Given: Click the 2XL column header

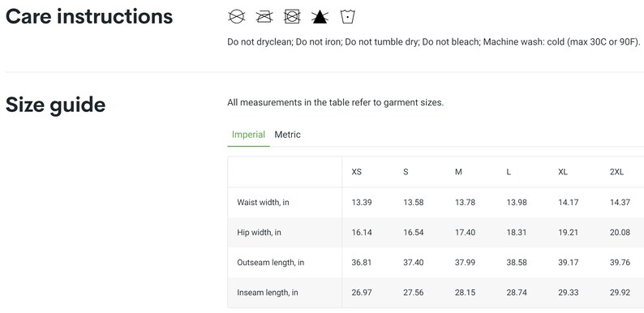Looking at the screenshot, I should (x=616, y=172).
